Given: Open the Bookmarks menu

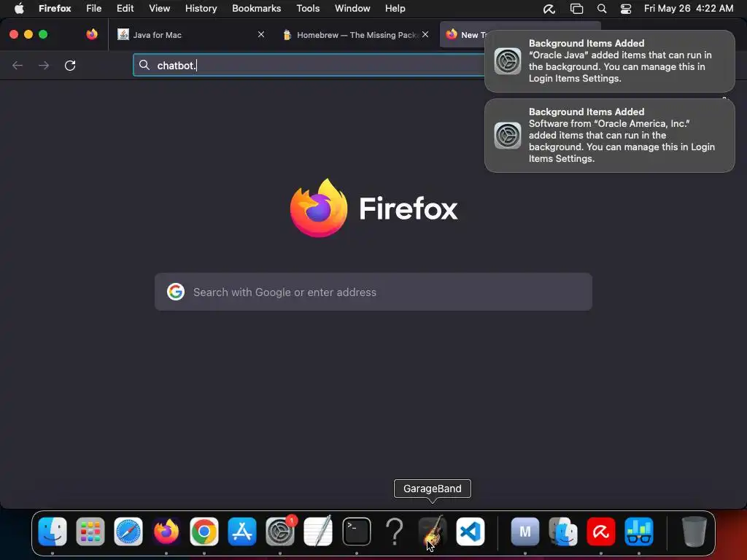Looking at the screenshot, I should tap(256, 8).
